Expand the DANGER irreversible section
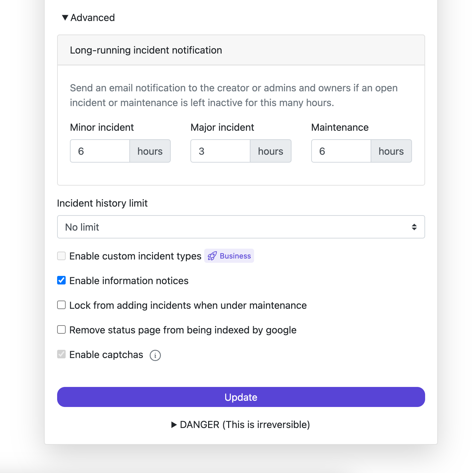Image resolution: width=476 pixels, height=473 pixels. [x=174, y=425]
